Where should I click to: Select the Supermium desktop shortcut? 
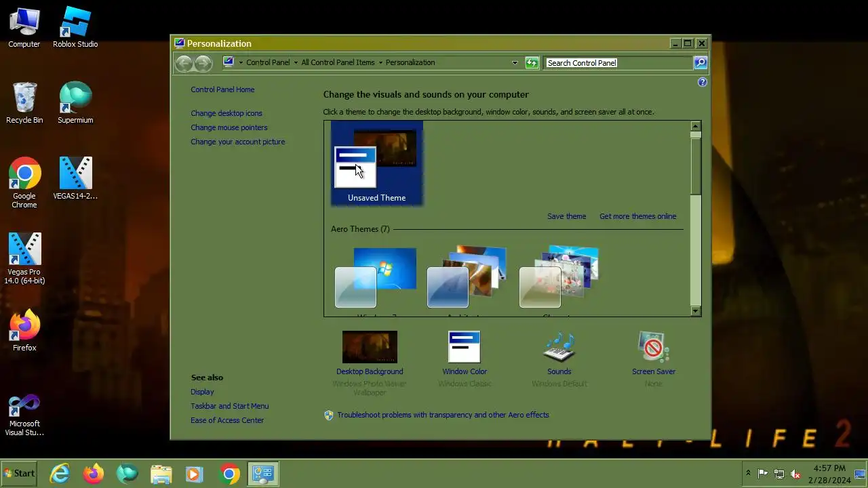(x=75, y=103)
